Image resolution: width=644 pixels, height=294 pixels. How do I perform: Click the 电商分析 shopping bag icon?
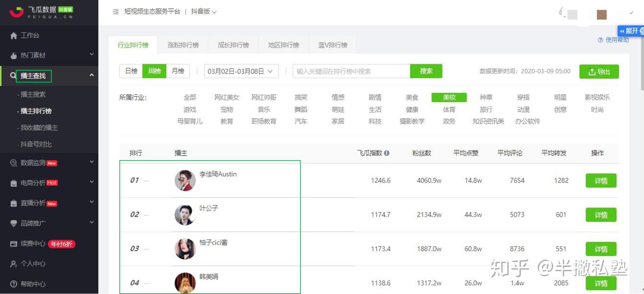(x=13, y=183)
